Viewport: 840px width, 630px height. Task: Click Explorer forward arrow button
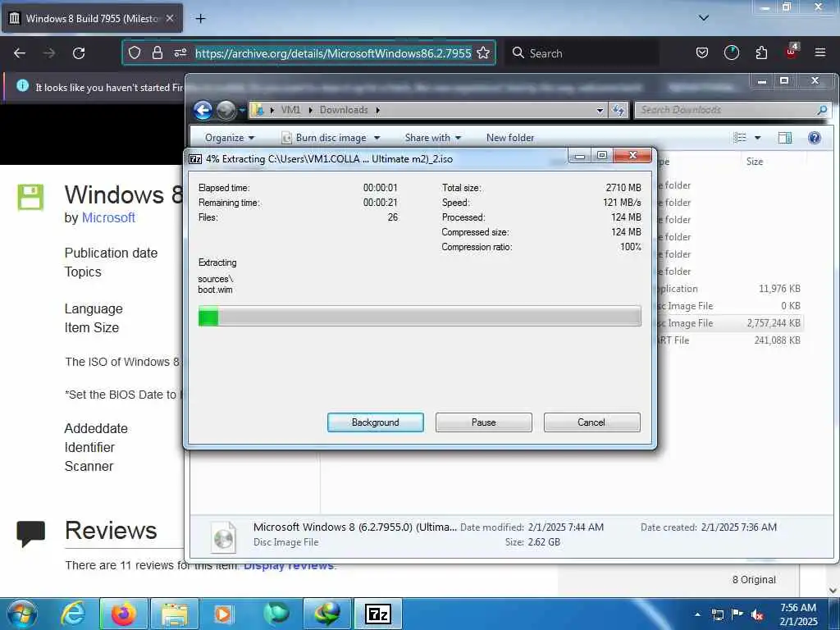[226, 111]
